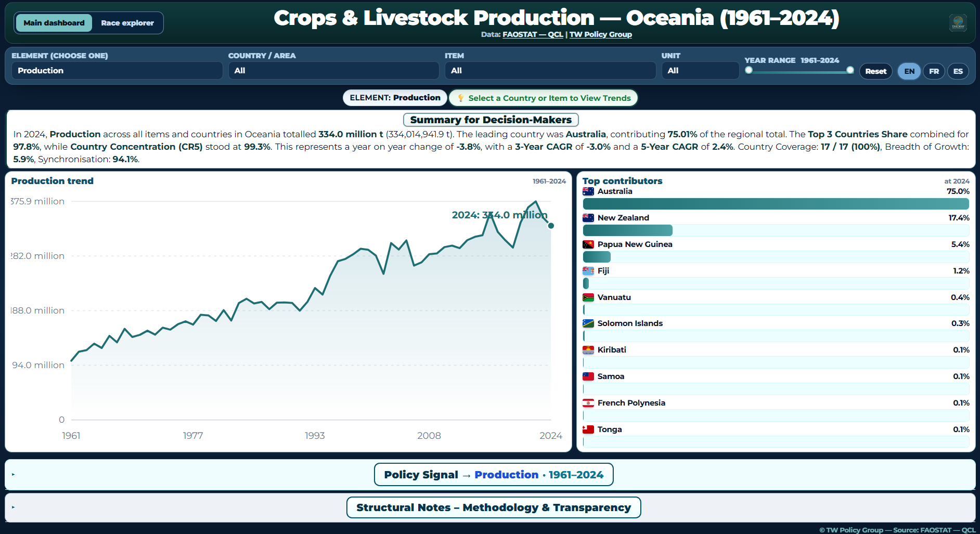Click the 2024 data point on trend chart
Viewport: 980px width, 534px height.
(551, 226)
